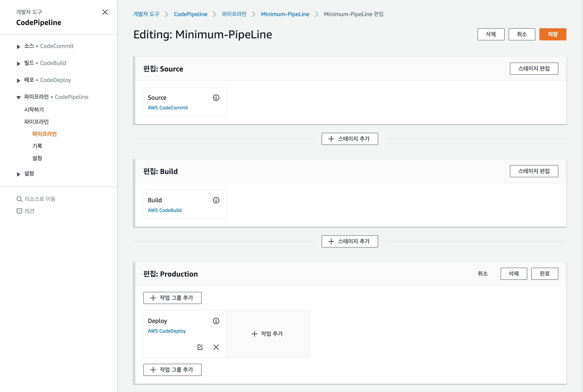Click the info icon on Build action
The height and width of the screenshot is (392, 583).
click(x=216, y=200)
